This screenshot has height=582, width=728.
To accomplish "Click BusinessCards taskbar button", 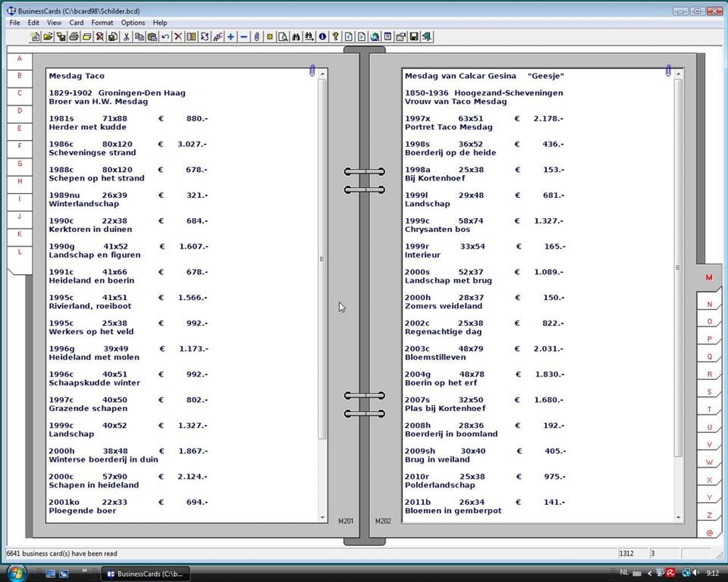I will tap(146, 574).
